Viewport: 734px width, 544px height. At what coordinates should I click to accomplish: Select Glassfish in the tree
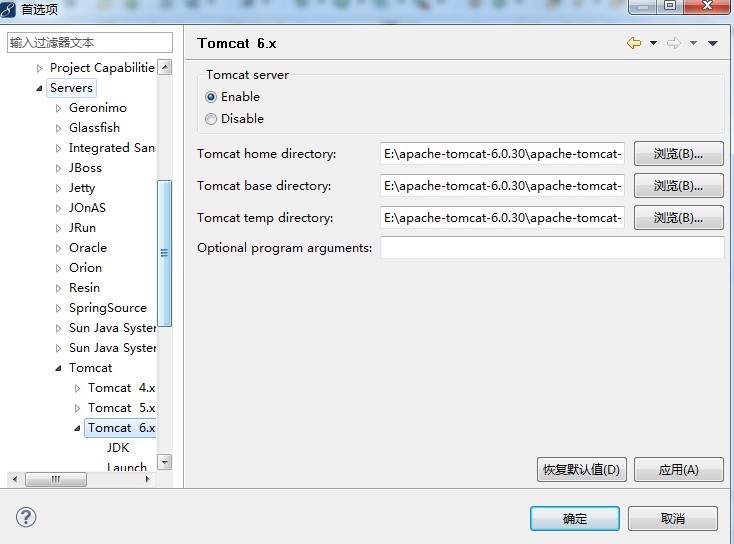[95, 128]
